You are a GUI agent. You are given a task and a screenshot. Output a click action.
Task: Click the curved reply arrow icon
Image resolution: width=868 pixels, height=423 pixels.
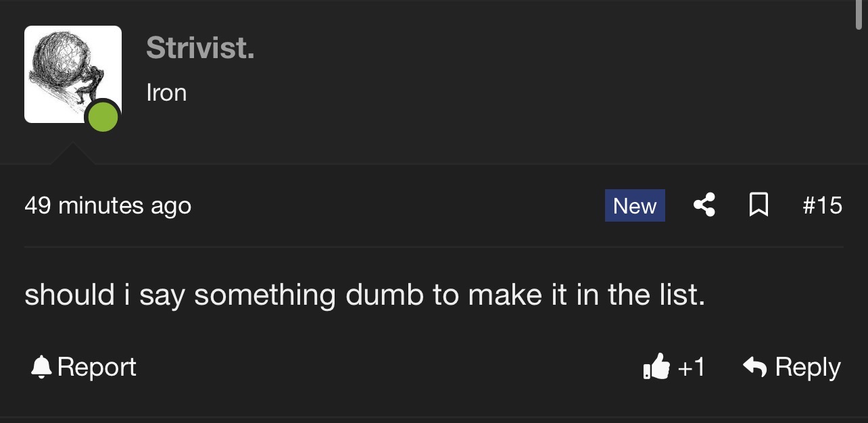755,367
